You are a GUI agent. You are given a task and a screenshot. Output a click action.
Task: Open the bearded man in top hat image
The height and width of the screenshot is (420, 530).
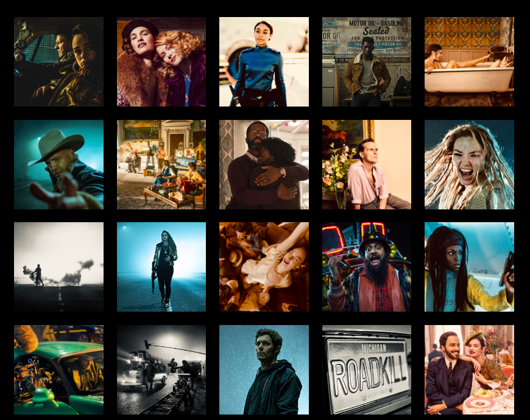pos(367,267)
